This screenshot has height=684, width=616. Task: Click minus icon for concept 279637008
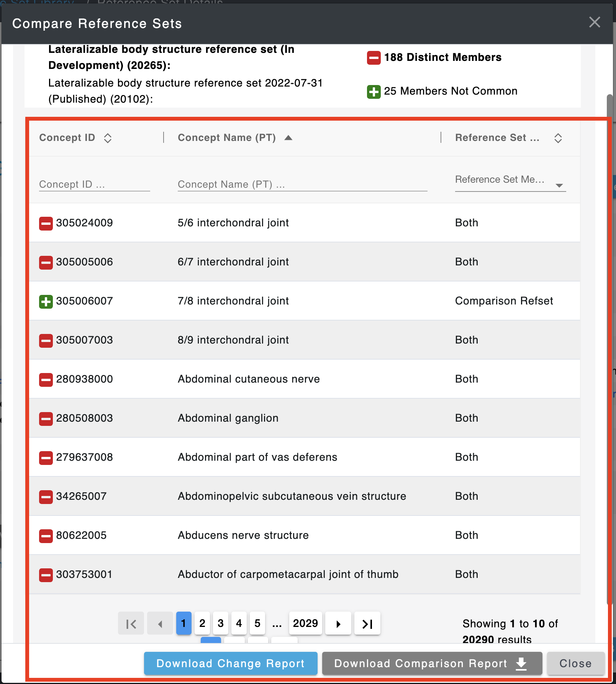[x=46, y=458]
